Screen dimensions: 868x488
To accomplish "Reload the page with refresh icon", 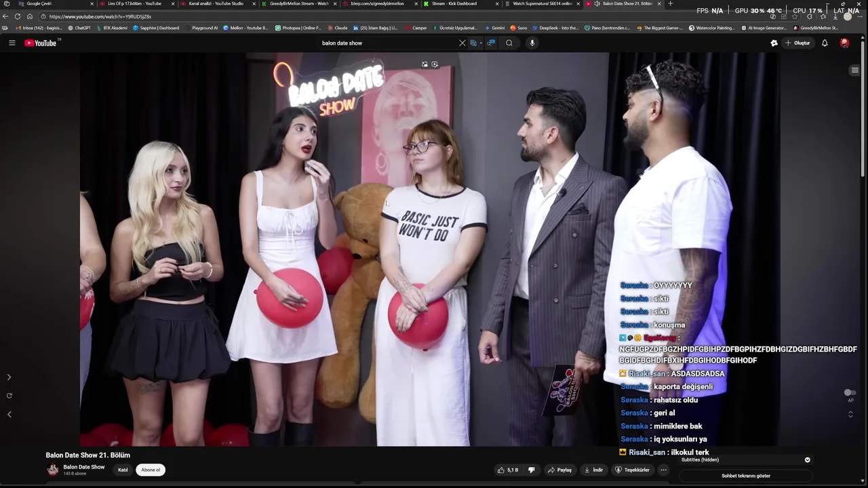I will (x=18, y=16).
